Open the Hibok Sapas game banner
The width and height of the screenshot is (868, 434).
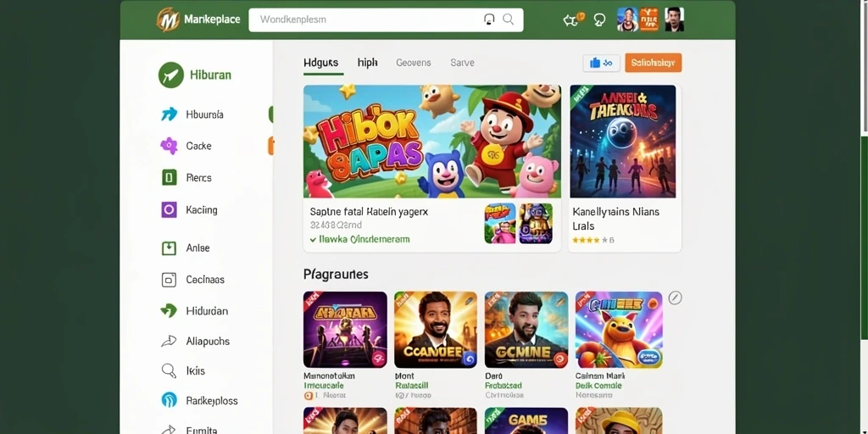(431, 142)
